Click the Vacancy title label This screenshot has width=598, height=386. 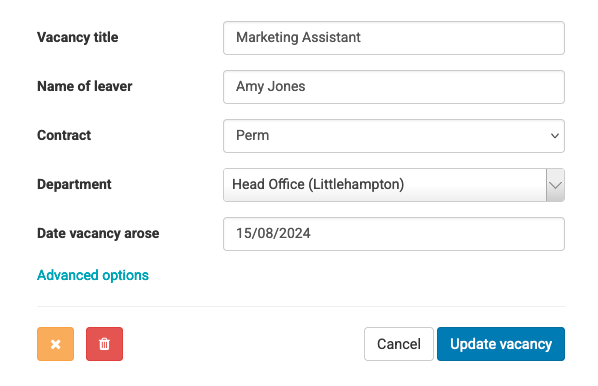[77, 37]
